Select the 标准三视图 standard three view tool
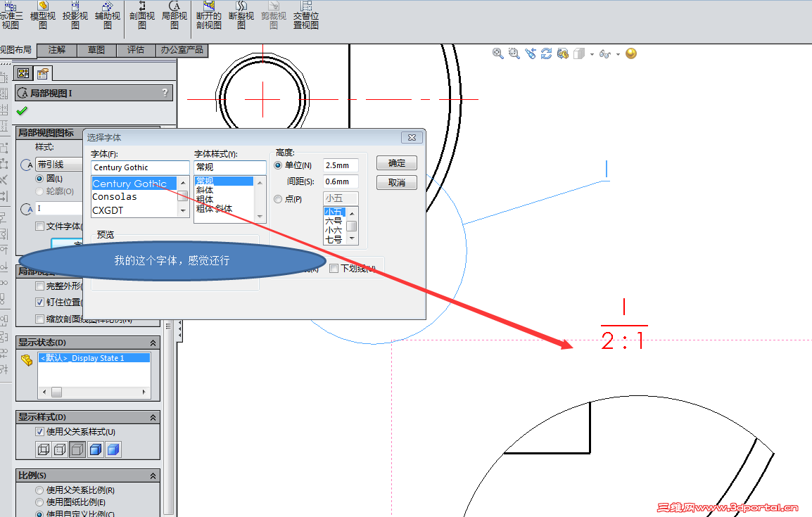Viewport: 812px width, 517px height. point(11,15)
